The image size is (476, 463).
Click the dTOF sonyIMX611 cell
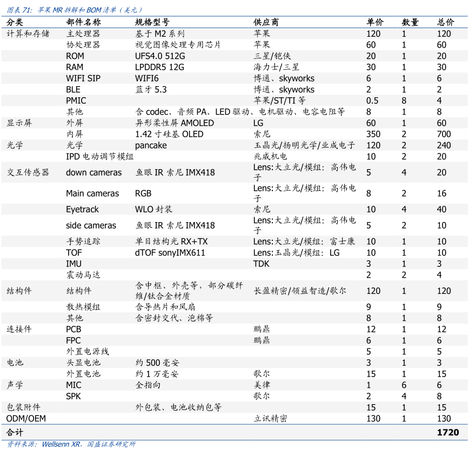click(x=170, y=253)
